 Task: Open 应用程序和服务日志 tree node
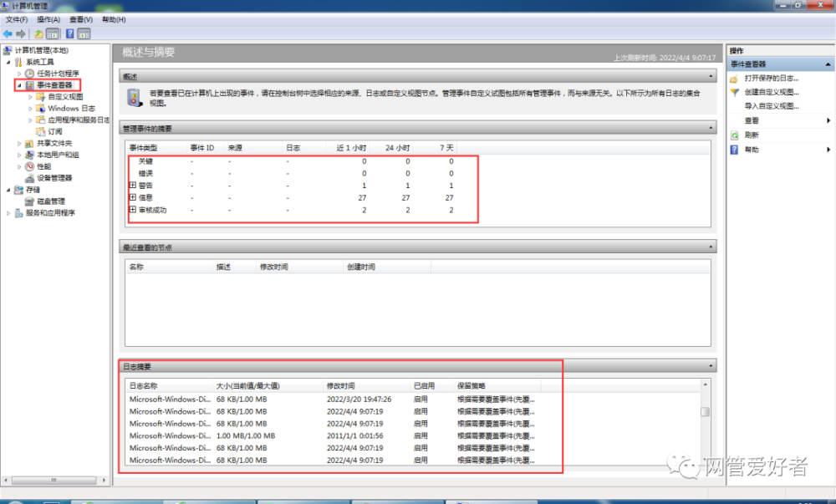79,120
